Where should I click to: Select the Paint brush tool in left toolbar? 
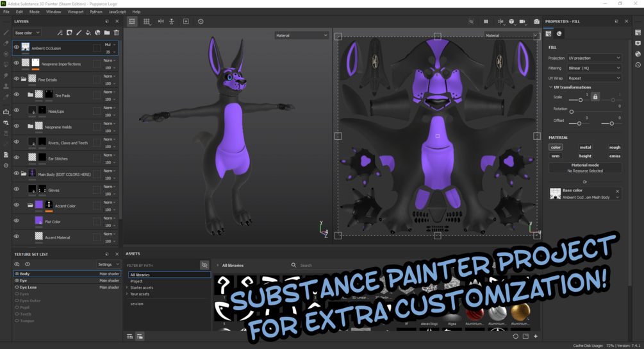[6, 33]
